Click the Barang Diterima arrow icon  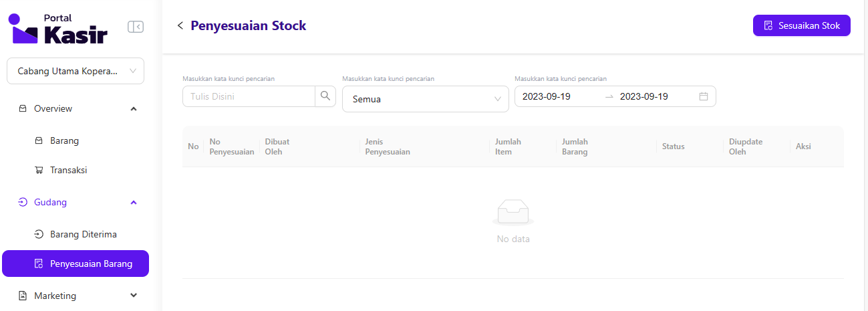pyautogui.click(x=39, y=234)
